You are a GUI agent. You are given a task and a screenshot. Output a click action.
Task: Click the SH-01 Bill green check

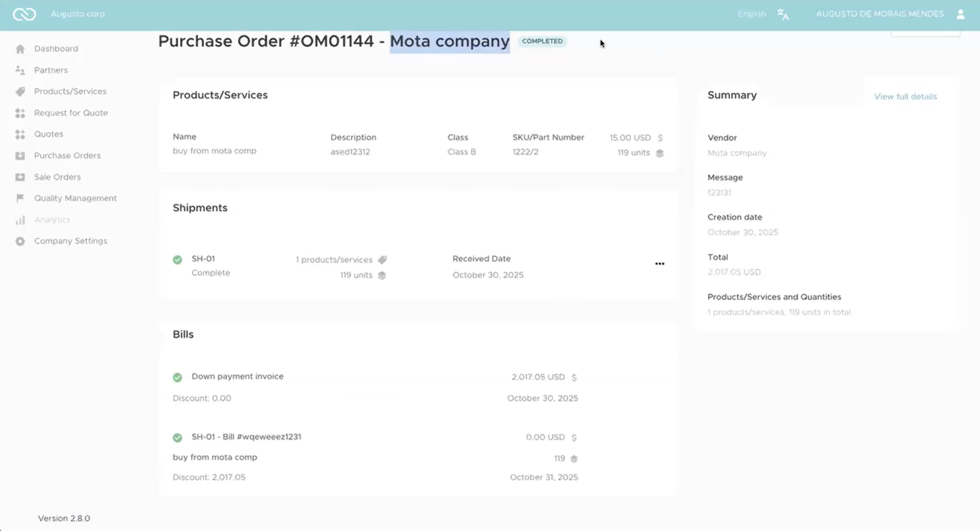click(x=177, y=437)
